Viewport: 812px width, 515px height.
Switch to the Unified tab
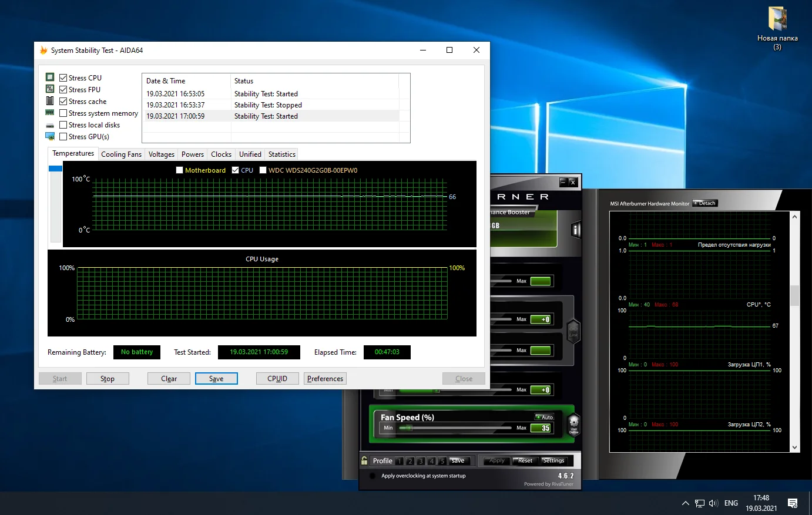250,154
